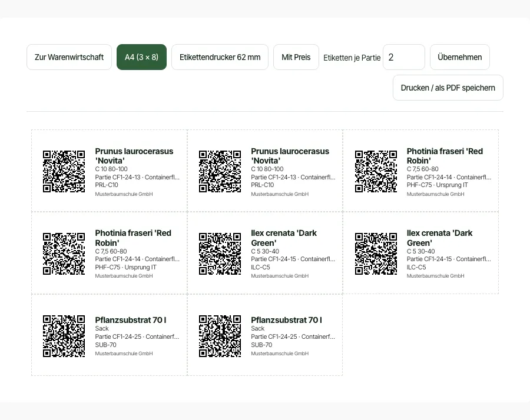Click 'C 7,5 60-80' on second Photinia label

pos(111,252)
